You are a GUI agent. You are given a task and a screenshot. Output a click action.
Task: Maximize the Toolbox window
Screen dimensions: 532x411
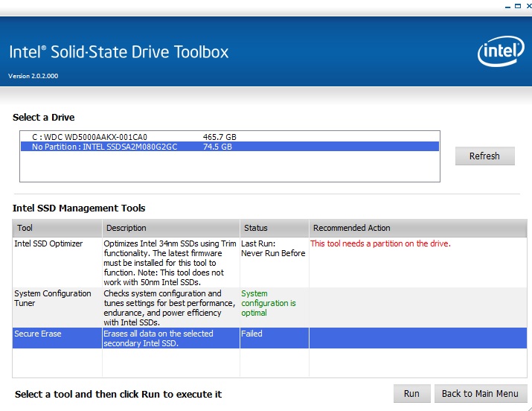[x=518, y=6]
